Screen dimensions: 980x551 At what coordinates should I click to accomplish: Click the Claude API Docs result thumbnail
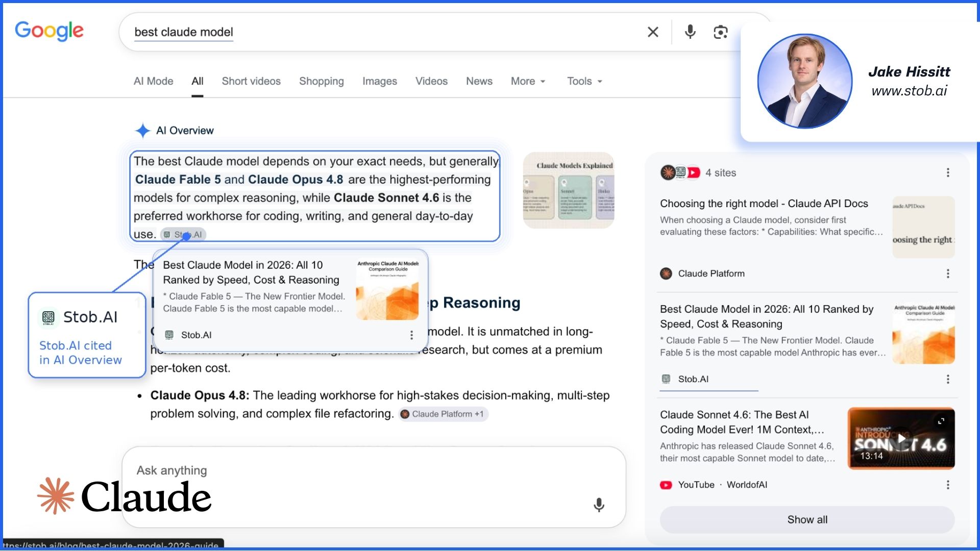(923, 227)
